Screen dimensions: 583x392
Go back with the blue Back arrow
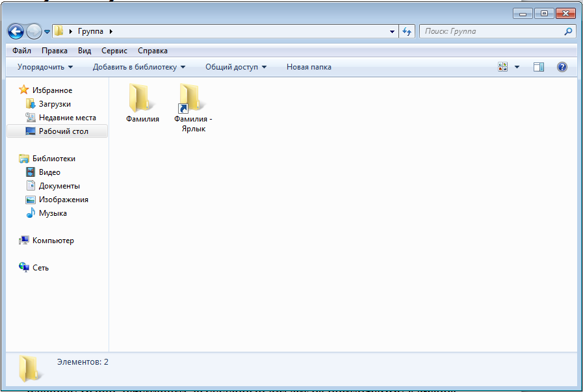tap(16, 32)
